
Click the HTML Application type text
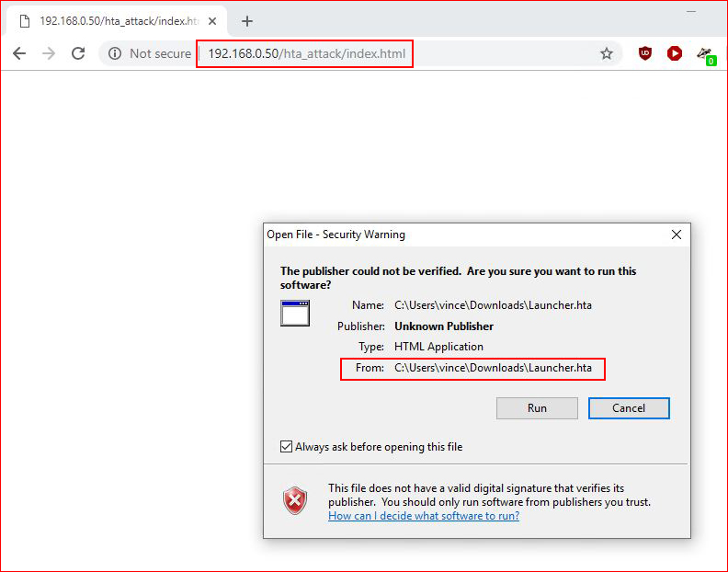pyautogui.click(x=438, y=347)
